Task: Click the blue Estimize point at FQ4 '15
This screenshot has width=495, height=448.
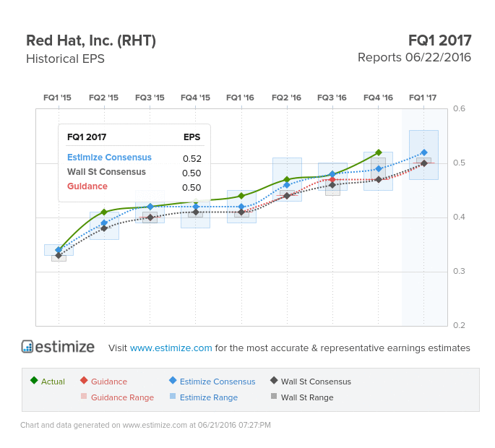Action: [x=196, y=207]
